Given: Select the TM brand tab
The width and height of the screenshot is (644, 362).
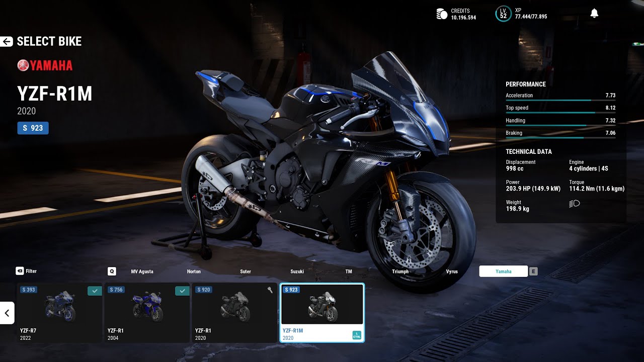Looking at the screenshot, I should (x=349, y=271).
